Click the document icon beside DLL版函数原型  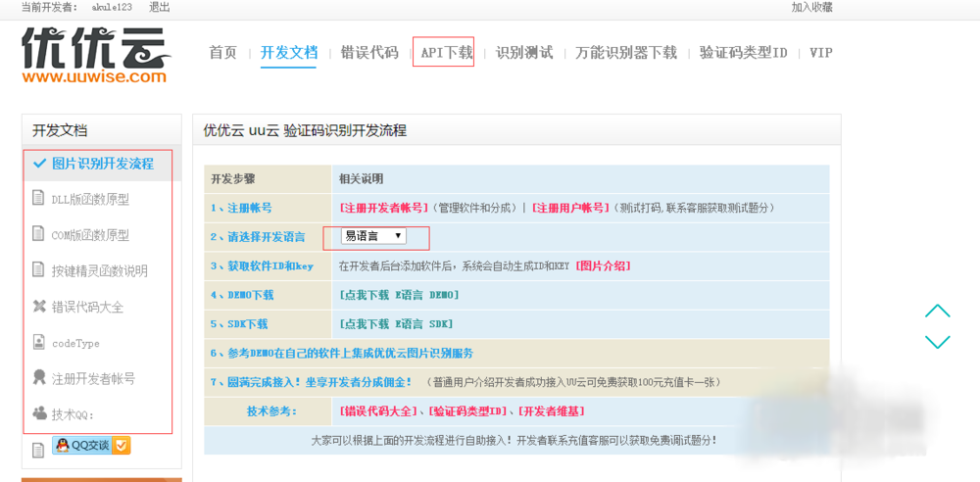[39, 198]
